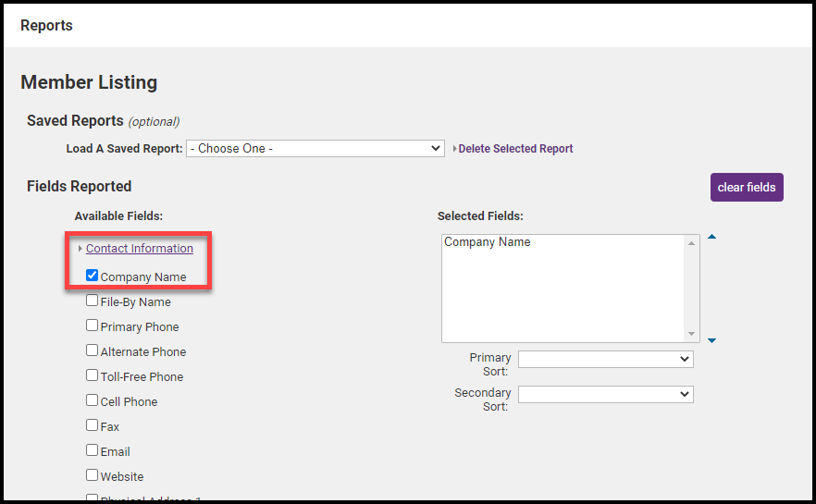Expand the Secondary Sort dropdown
This screenshot has width=816, height=504.
click(605, 394)
